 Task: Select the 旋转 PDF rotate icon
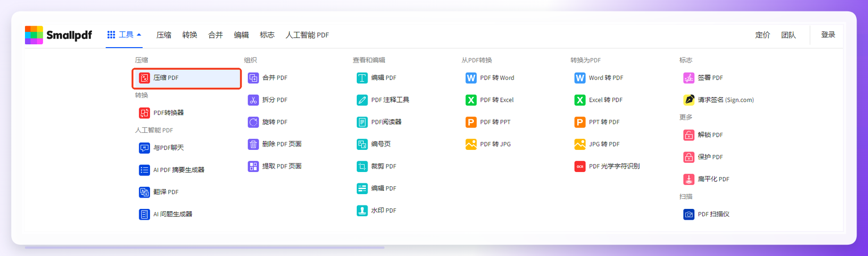[x=253, y=122]
